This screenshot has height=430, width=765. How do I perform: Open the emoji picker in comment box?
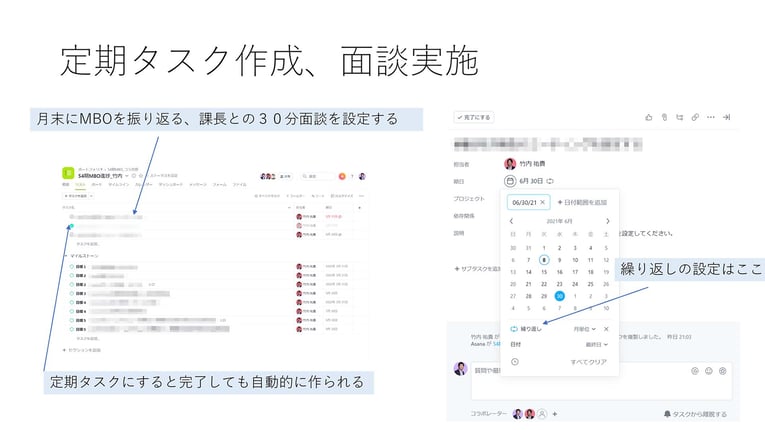(x=709, y=370)
